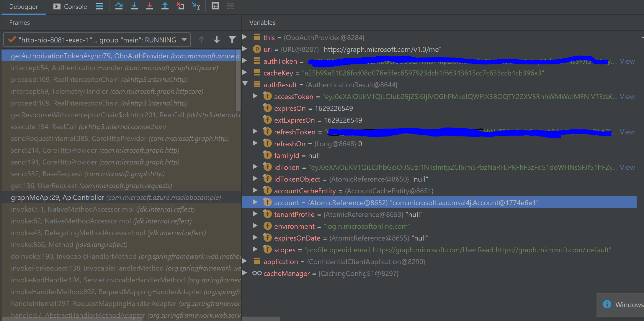Image resolution: width=644 pixels, height=321 pixels.
Task: Select the Debugger tab
Action: pyautogui.click(x=23, y=6)
